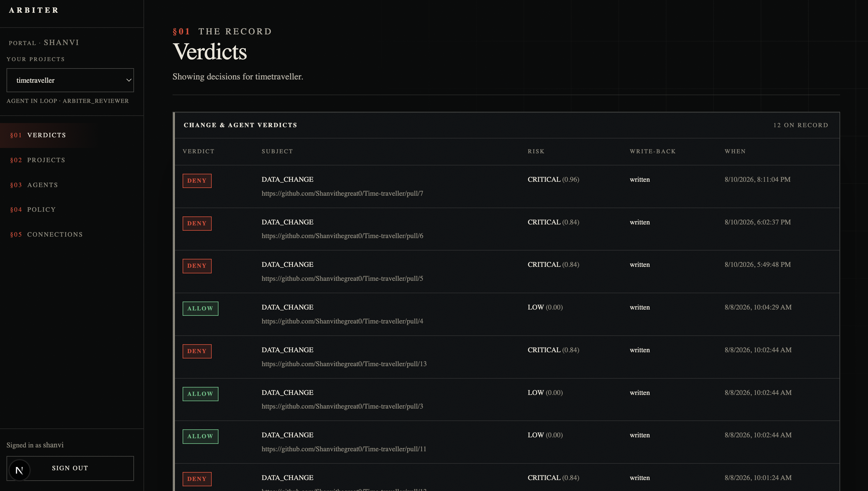Open the pull/4 GitHub link
The image size is (868, 491).
tap(342, 321)
